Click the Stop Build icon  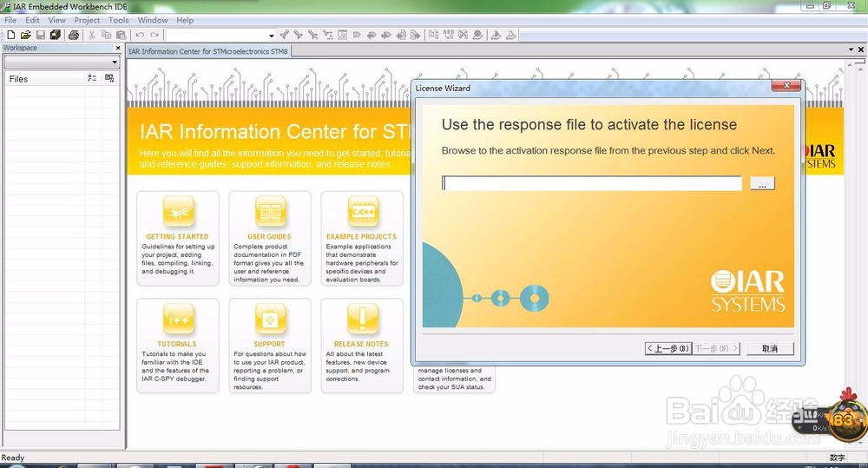(x=463, y=35)
